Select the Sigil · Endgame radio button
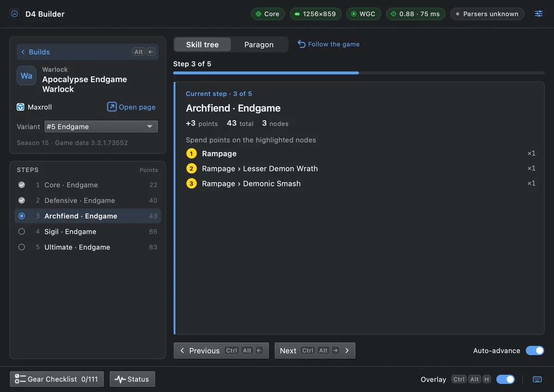The image size is (554, 392). pos(22,232)
